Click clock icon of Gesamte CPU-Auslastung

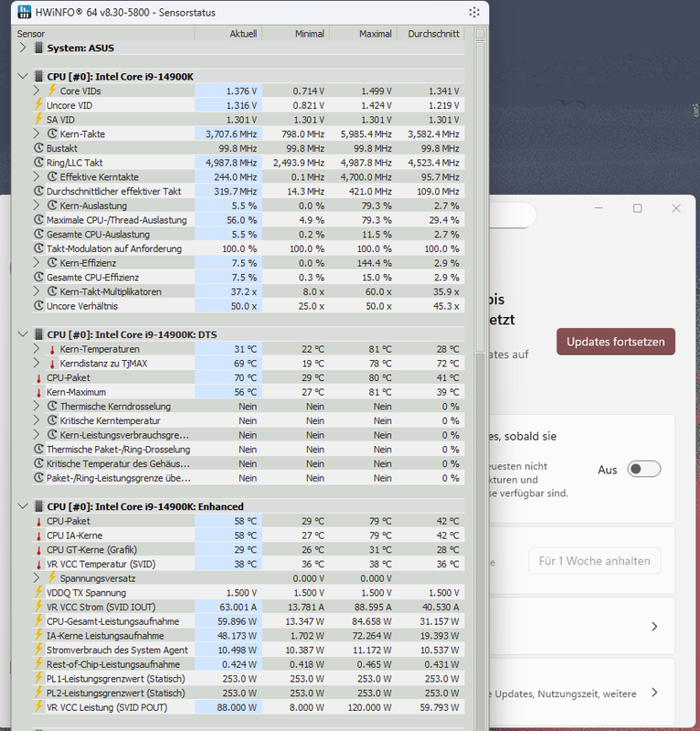tap(39, 234)
